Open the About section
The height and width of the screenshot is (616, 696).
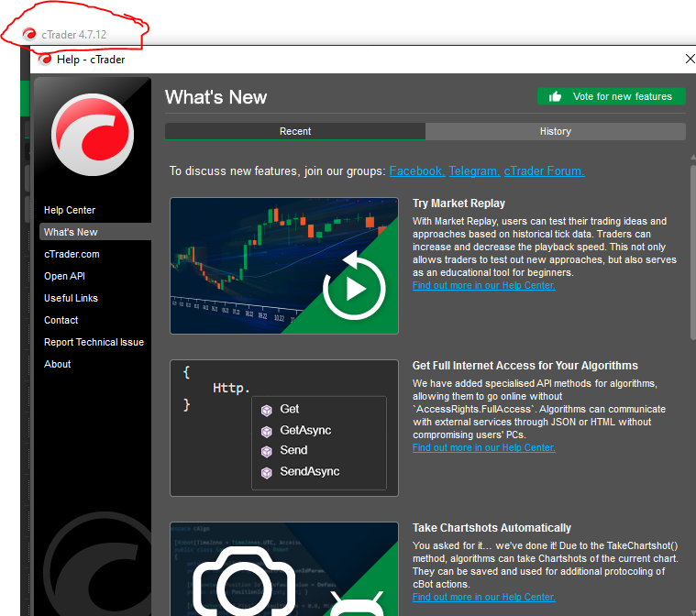pos(57,364)
